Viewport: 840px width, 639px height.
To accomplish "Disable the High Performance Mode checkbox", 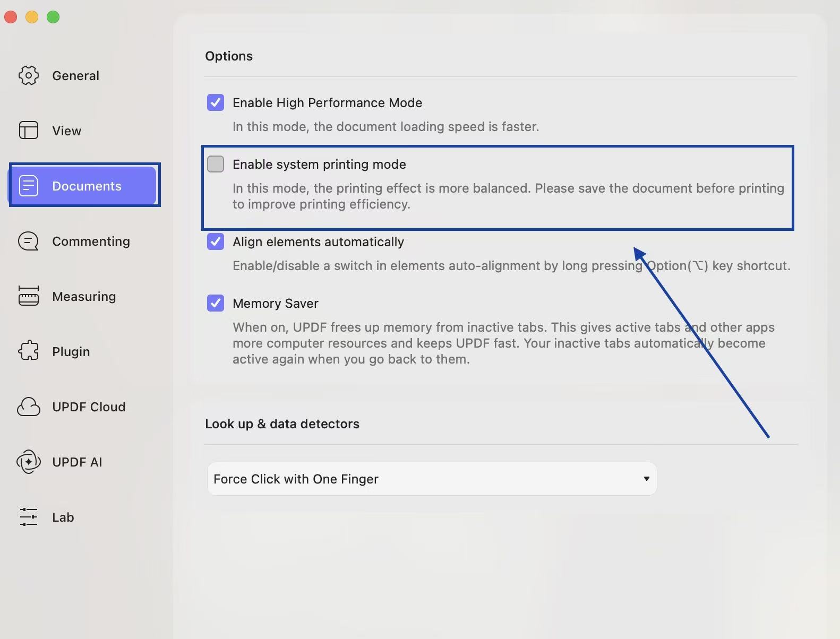I will tap(216, 102).
